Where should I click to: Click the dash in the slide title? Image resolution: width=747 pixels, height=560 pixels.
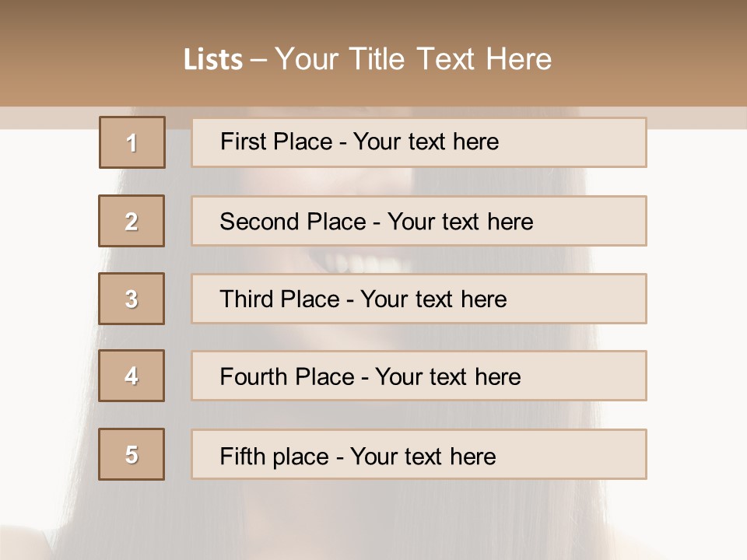pyautogui.click(x=258, y=60)
